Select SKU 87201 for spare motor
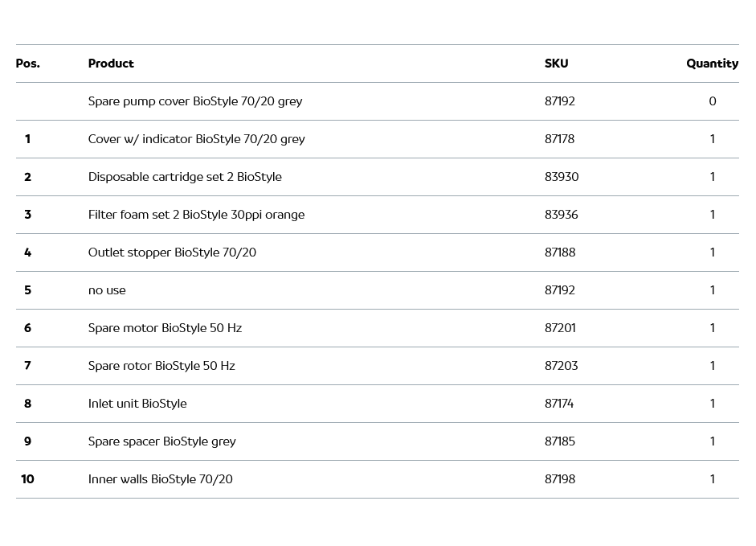The image size is (756, 546). click(560, 328)
